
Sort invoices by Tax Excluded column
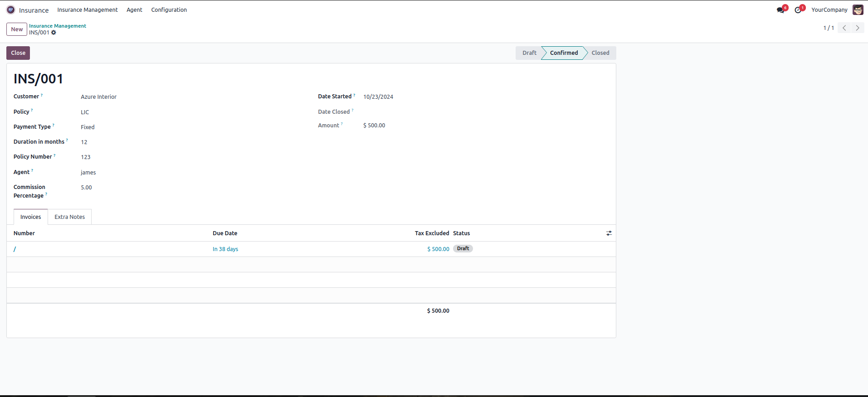pyautogui.click(x=432, y=233)
